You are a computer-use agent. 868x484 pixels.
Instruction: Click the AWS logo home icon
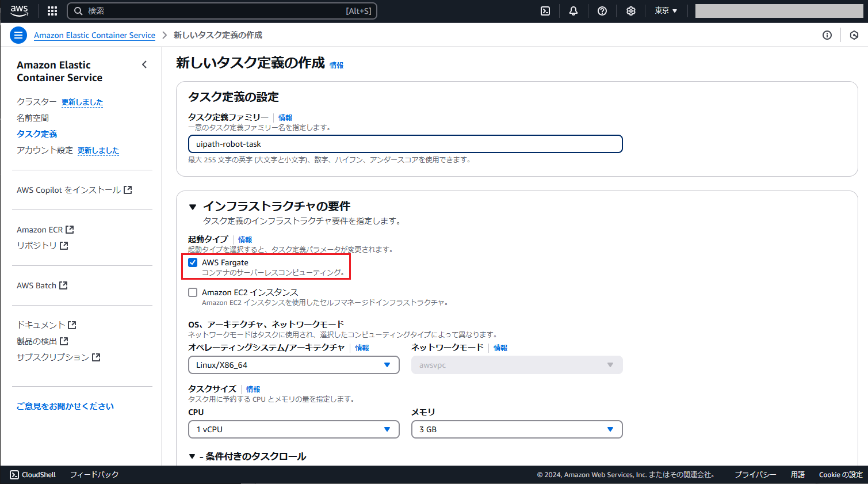tap(19, 10)
